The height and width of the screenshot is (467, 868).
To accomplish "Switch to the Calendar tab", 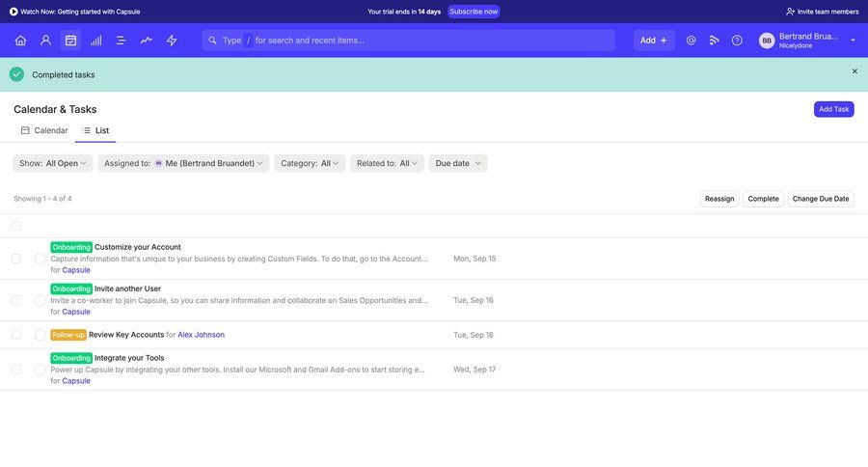I will (x=44, y=130).
